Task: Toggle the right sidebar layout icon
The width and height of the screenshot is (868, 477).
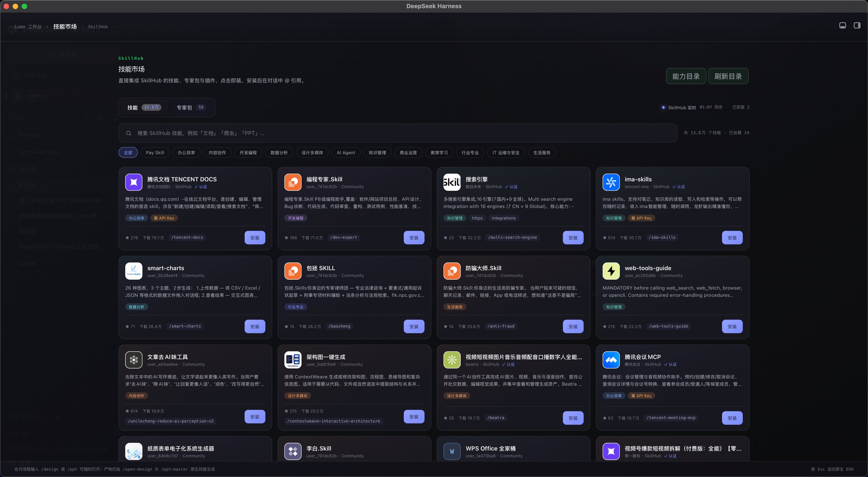Action: (857, 25)
